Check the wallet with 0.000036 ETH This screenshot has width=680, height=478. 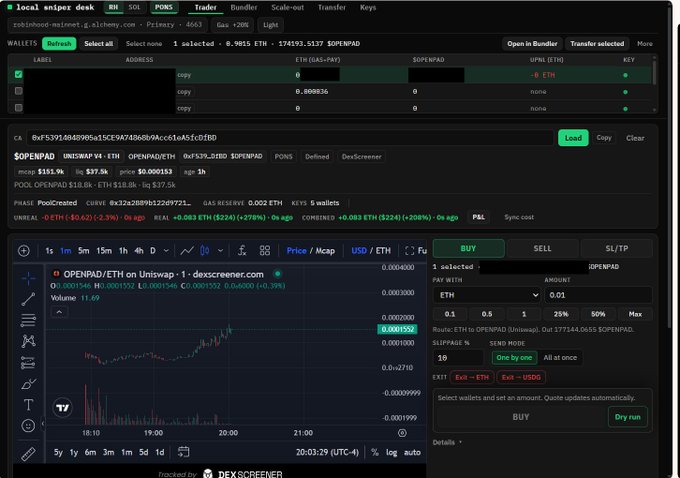[x=18, y=91]
